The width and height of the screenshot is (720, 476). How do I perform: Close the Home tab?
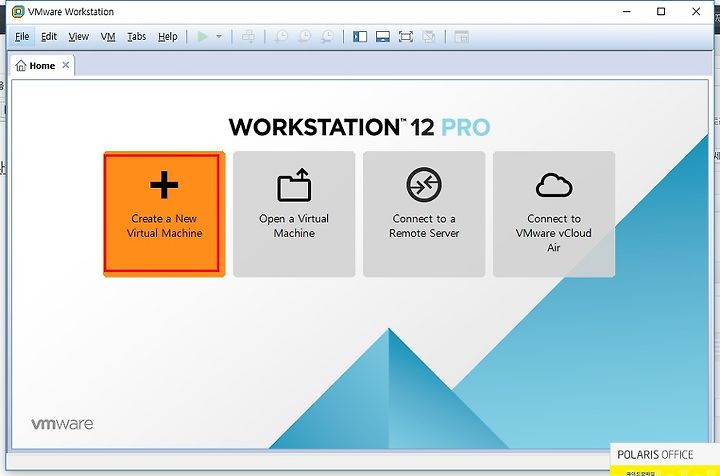[66, 65]
